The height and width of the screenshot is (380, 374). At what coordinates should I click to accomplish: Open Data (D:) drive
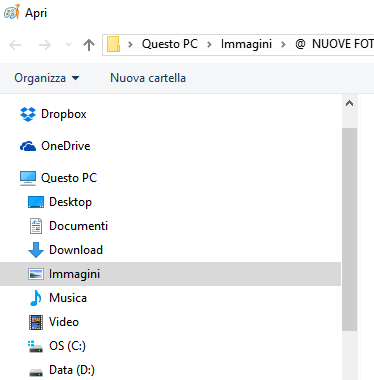(72, 370)
